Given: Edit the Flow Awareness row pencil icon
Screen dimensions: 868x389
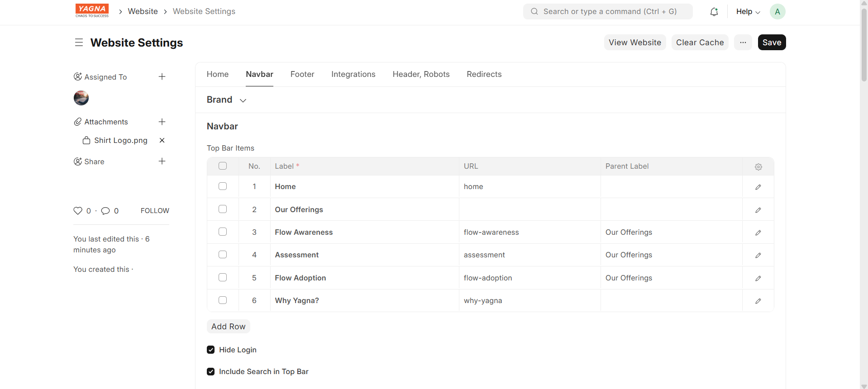Looking at the screenshot, I should click(x=758, y=232).
